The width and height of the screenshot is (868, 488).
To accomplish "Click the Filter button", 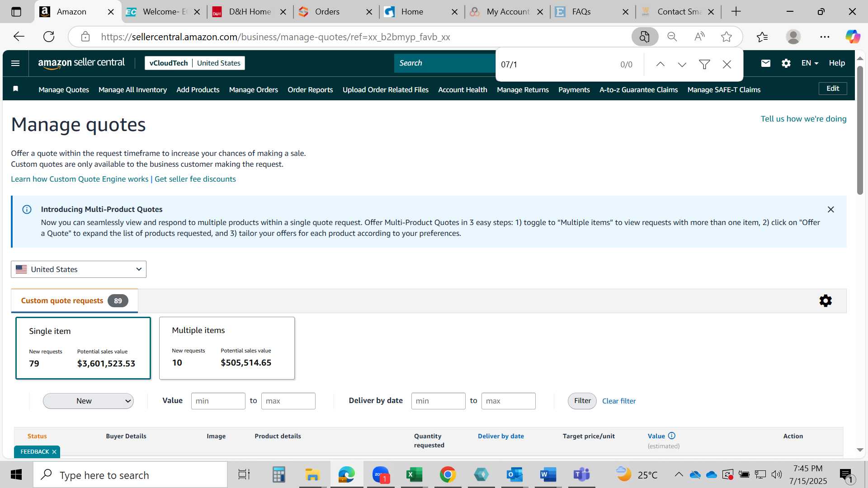I will [582, 401].
